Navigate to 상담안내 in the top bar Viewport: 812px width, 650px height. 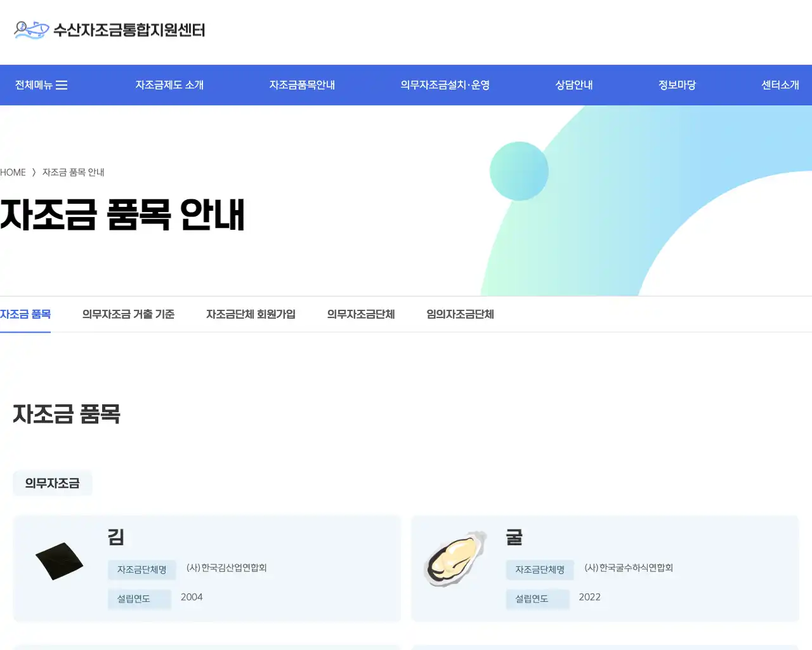coord(573,84)
